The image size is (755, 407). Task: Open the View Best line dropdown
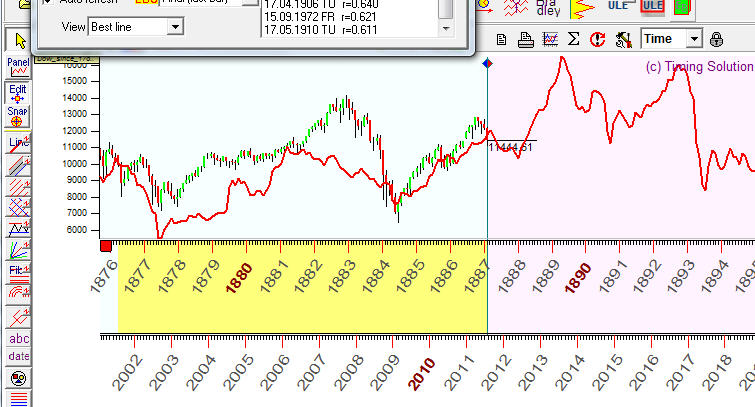pos(175,26)
